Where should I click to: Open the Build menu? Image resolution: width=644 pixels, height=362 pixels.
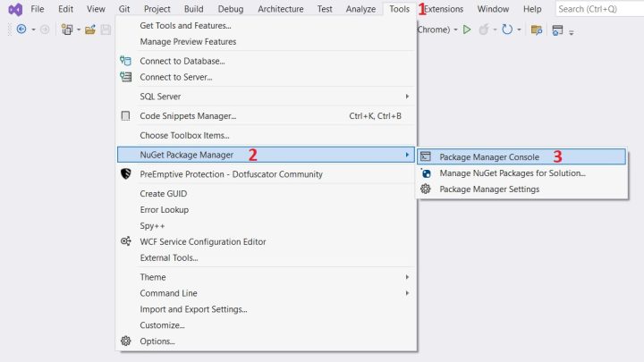pos(193,9)
